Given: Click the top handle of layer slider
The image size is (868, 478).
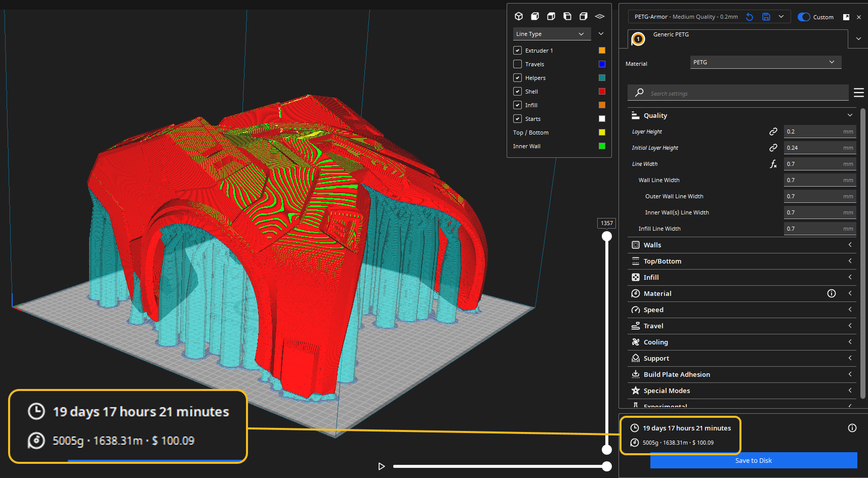Looking at the screenshot, I should click(x=607, y=236).
